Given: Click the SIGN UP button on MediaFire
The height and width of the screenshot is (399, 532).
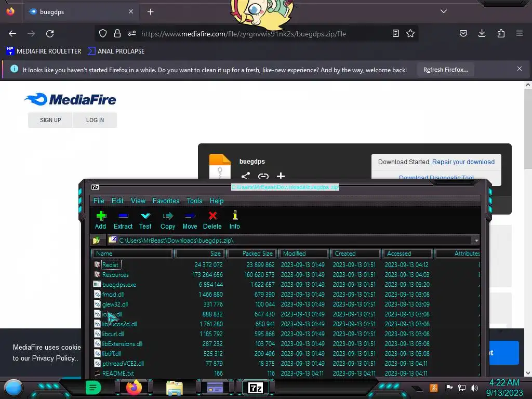Looking at the screenshot, I should click(x=50, y=120).
